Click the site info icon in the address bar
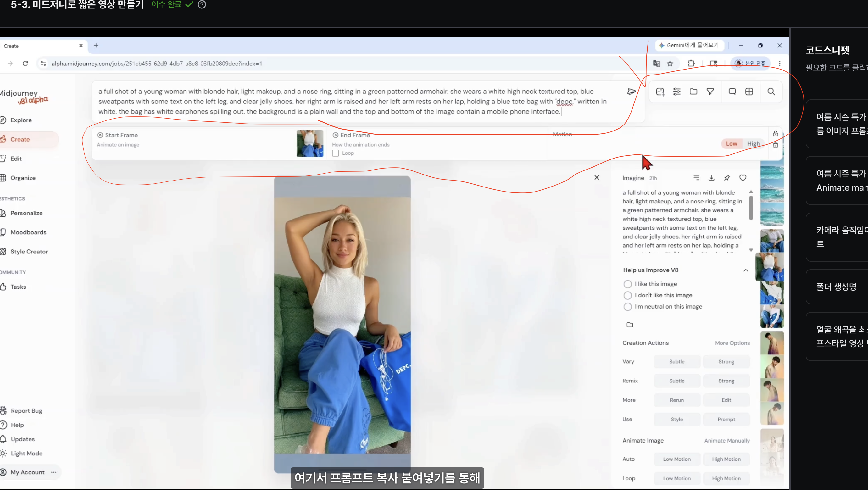 43,63
